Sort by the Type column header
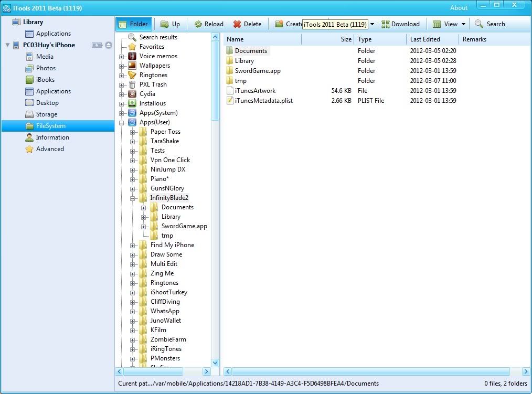 pyautogui.click(x=380, y=39)
